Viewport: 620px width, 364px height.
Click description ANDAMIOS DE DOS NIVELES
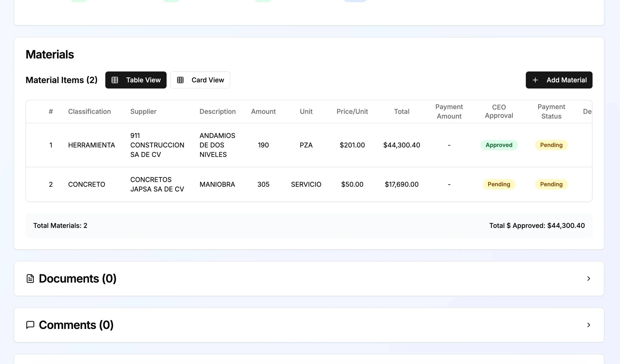point(217,145)
